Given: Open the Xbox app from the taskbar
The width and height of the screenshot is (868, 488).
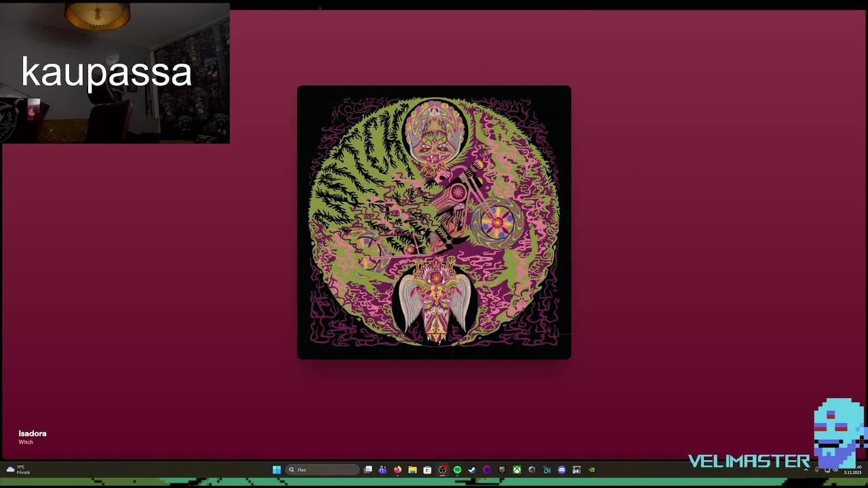Looking at the screenshot, I should pyautogui.click(x=517, y=470).
